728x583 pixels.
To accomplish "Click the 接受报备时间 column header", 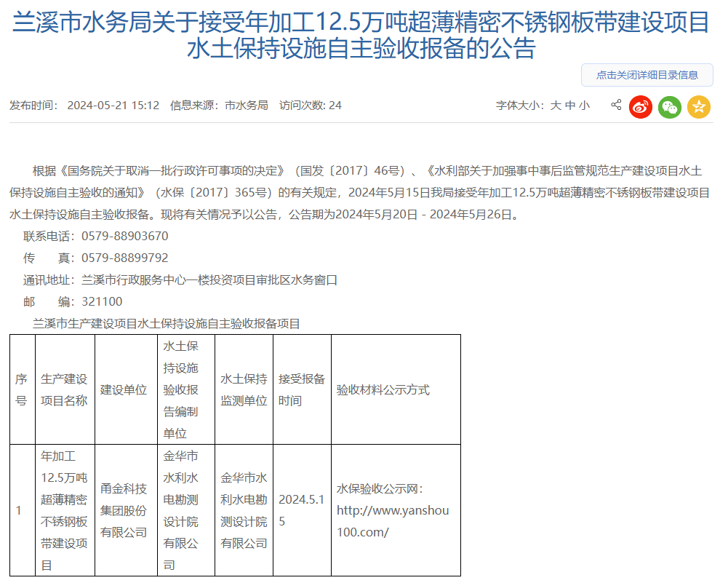I will [x=301, y=390].
